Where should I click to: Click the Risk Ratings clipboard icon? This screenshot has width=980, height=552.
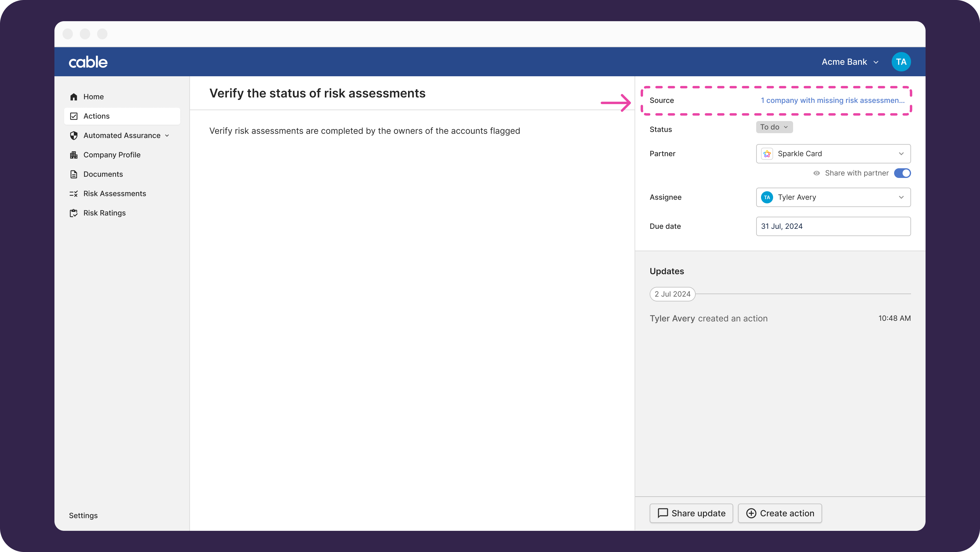click(x=74, y=213)
